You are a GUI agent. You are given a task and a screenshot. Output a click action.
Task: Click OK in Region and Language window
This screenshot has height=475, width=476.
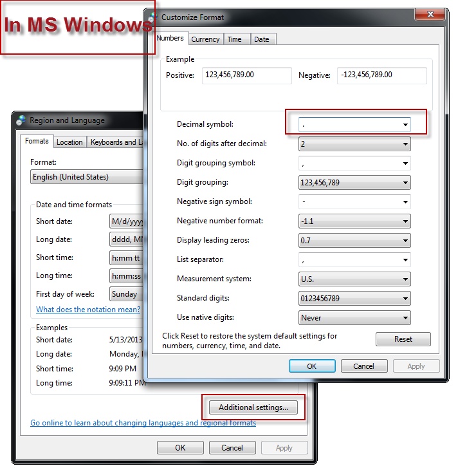pyautogui.click(x=180, y=448)
